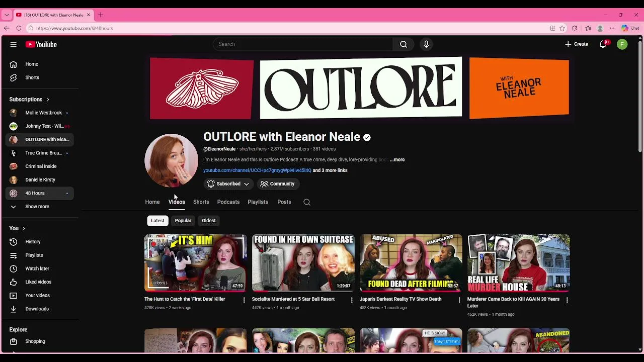Open options for Bali Resort video

pyautogui.click(x=352, y=300)
